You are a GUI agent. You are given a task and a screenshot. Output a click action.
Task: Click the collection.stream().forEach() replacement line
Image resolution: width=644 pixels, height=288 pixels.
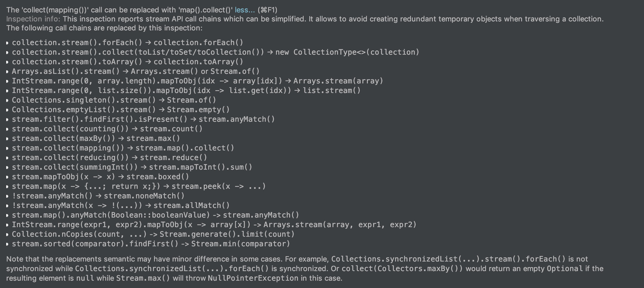[128, 43]
